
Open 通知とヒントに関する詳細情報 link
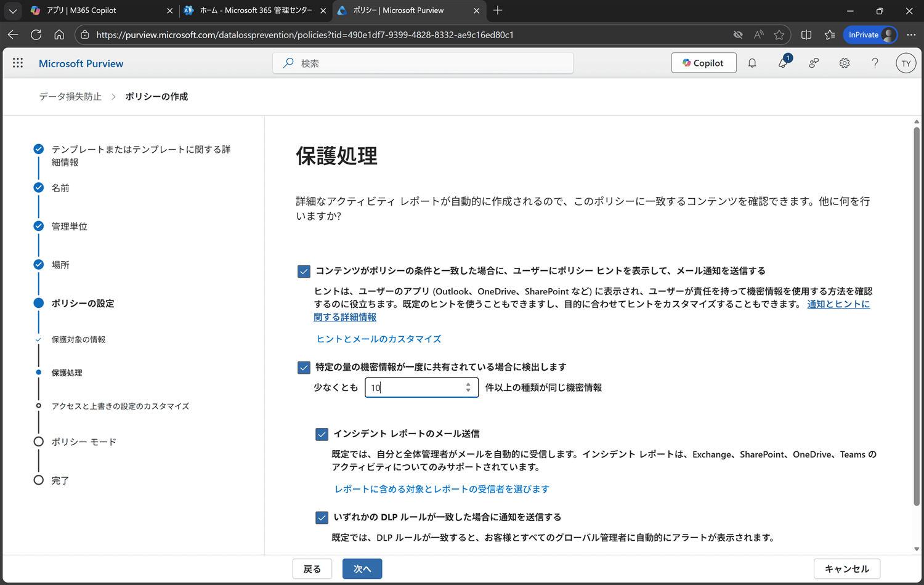(838, 304)
